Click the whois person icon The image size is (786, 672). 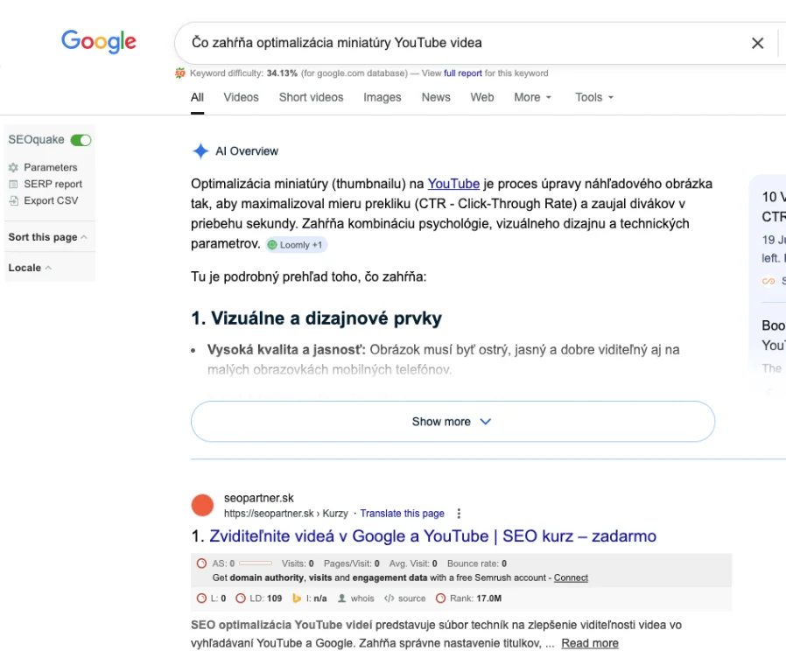[342, 598]
